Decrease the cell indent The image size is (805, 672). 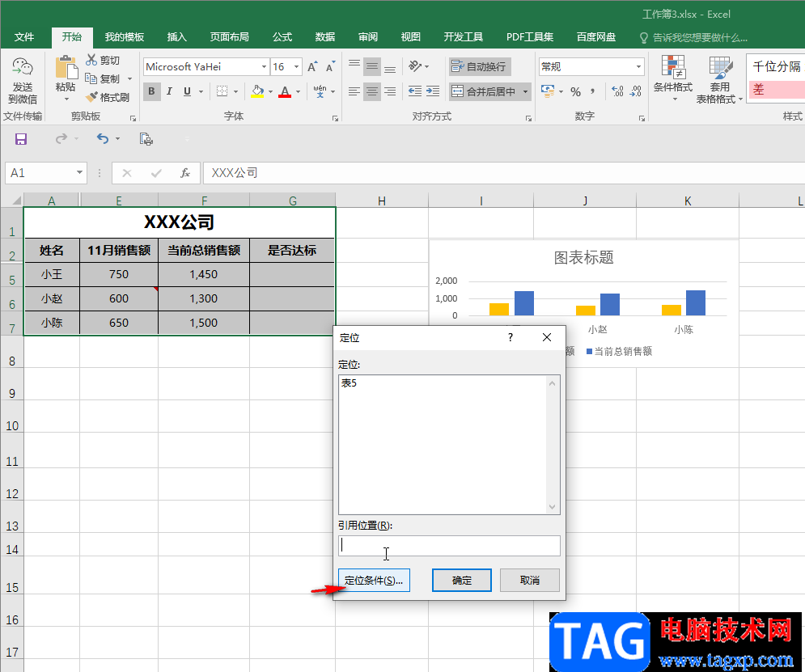pyautogui.click(x=415, y=91)
